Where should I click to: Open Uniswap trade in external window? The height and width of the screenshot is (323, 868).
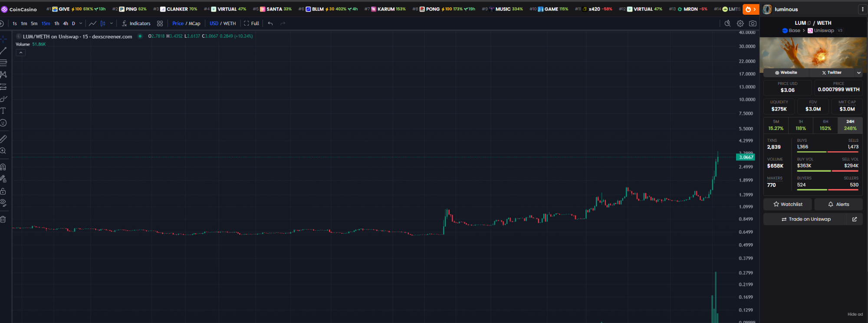[855, 219]
